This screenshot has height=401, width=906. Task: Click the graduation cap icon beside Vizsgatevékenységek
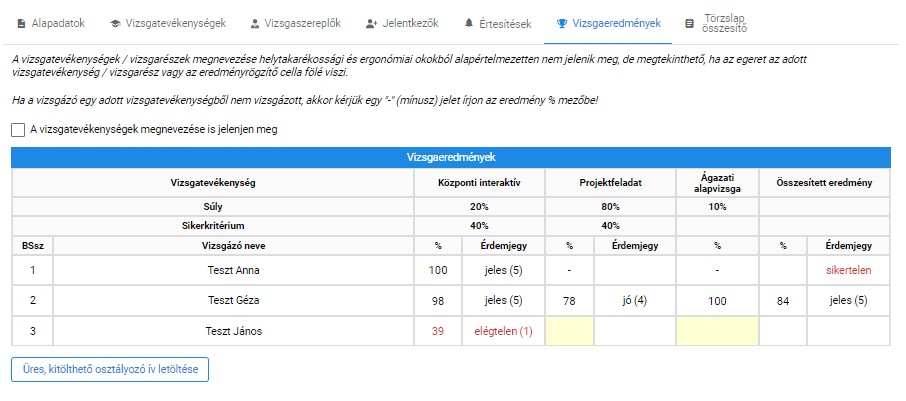(114, 24)
